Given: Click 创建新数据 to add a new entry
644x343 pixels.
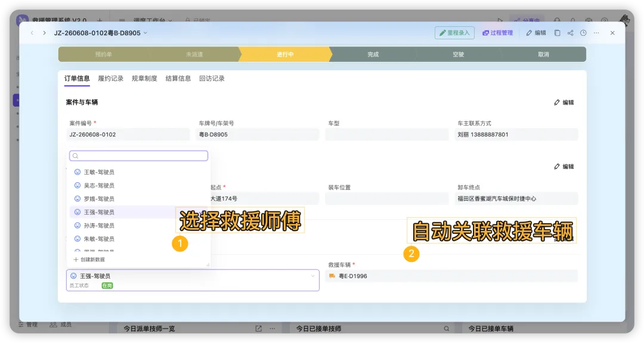Looking at the screenshot, I should click(89, 260).
